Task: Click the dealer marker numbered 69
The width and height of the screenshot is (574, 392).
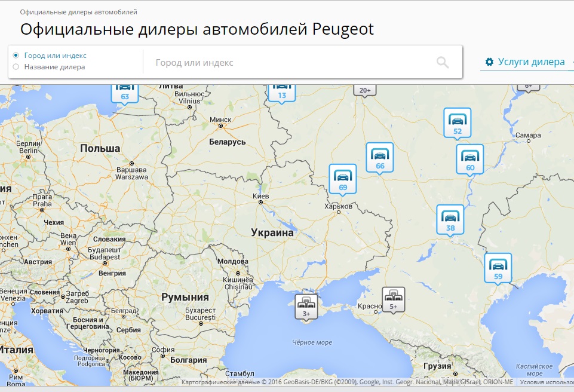Action: point(342,179)
